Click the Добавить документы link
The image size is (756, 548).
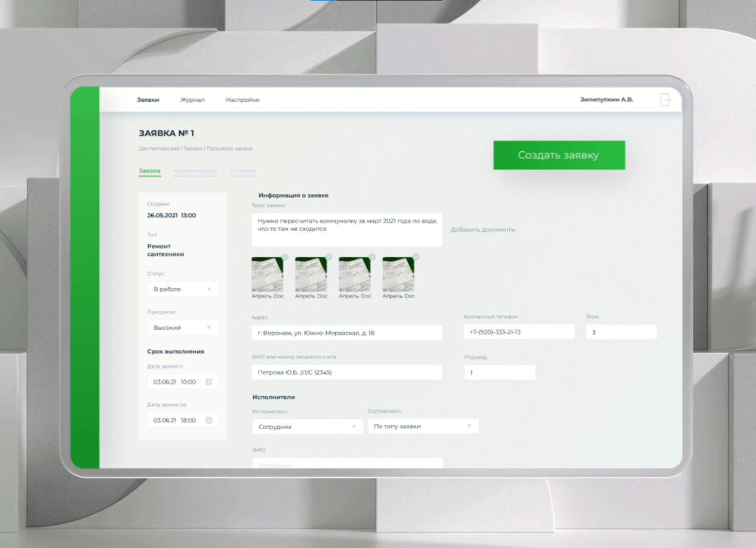click(x=483, y=229)
